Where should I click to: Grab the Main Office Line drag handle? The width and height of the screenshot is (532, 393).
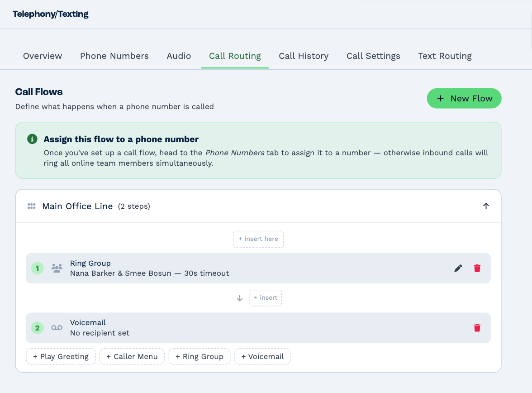pos(32,206)
